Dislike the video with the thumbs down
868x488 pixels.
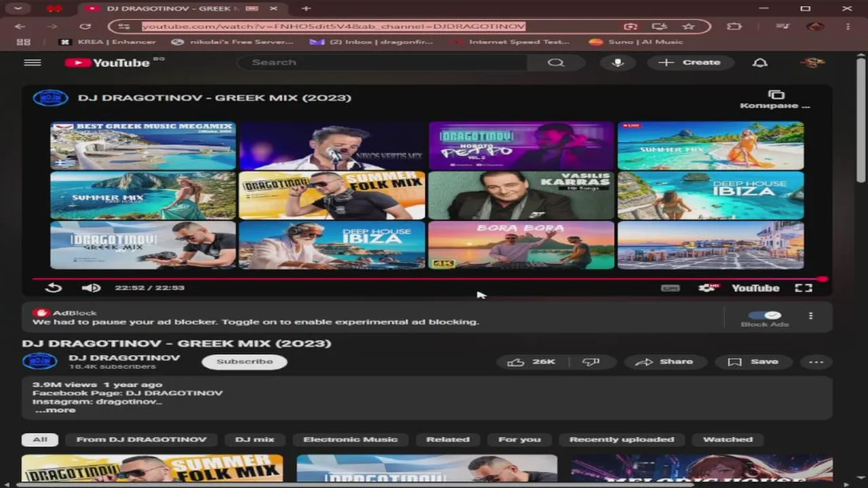point(591,362)
